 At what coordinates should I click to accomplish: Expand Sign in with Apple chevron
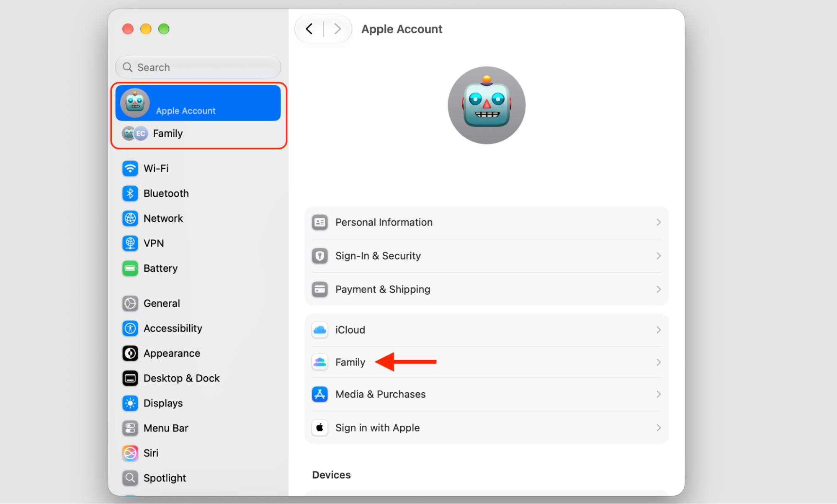[x=659, y=428]
